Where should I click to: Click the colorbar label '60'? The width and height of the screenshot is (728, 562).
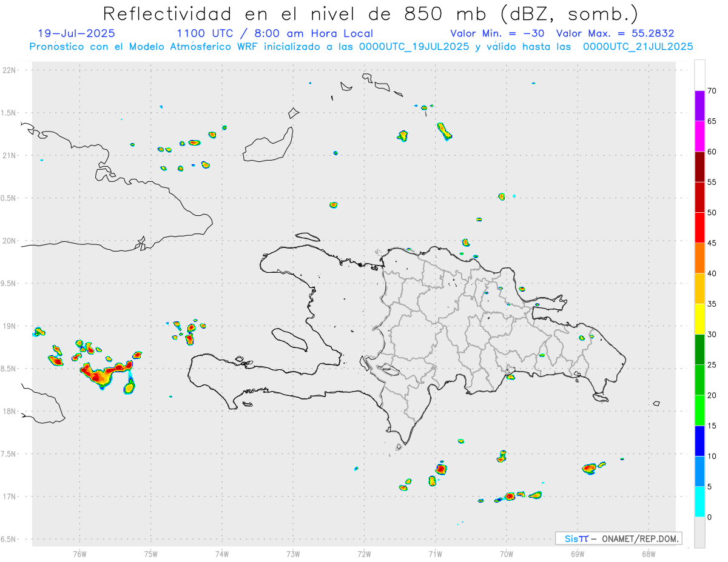point(712,152)
